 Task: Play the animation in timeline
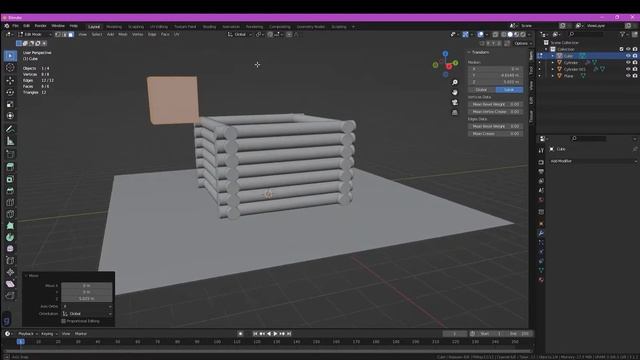276,334
